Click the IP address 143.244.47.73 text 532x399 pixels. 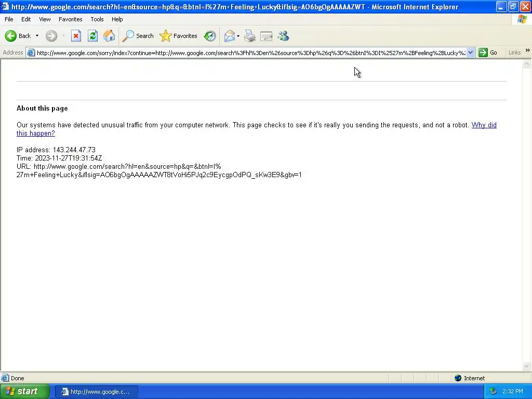pos(56,150)
